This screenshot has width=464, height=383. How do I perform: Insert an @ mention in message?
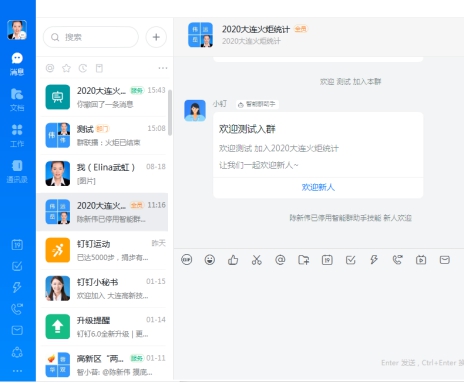tap(280, 260)
